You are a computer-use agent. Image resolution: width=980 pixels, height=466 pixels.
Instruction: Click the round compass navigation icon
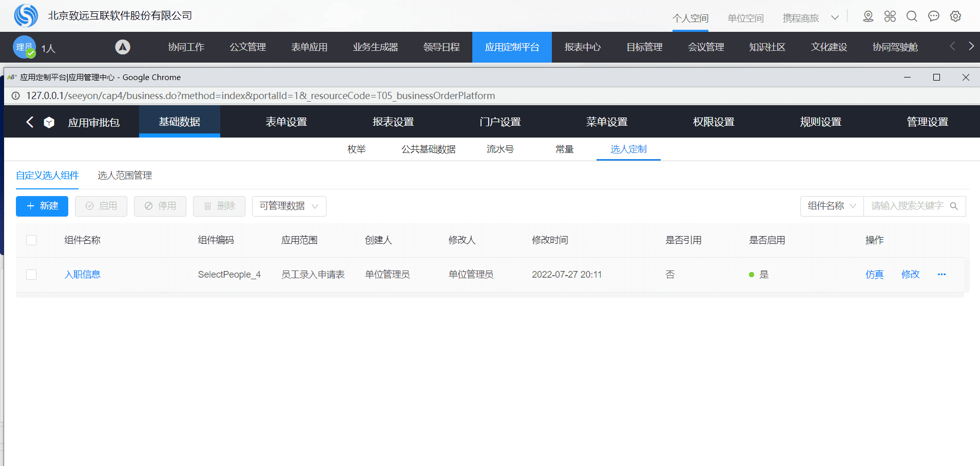(122, 47)
